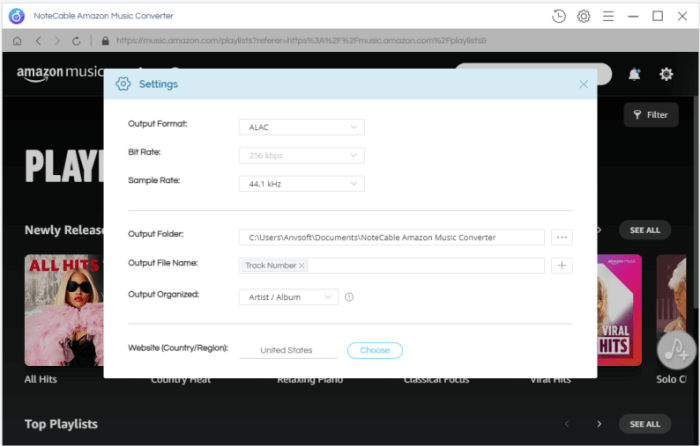Open the hamburger menu in title bar
Screen dimensions: 700x446
pyautogui.click(x=608, y=16)
